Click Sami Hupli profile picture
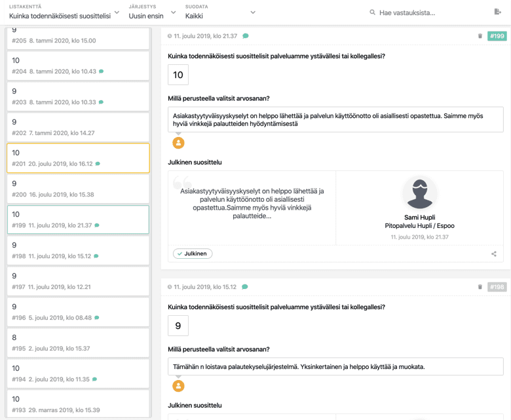Screen dimensions: 511x420 tap(420, 193)
